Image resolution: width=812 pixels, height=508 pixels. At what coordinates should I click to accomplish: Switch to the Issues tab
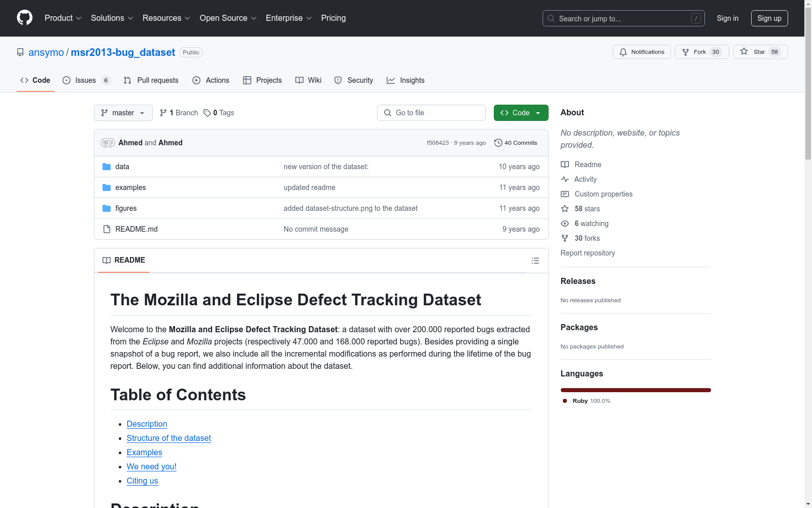point(86,80)
